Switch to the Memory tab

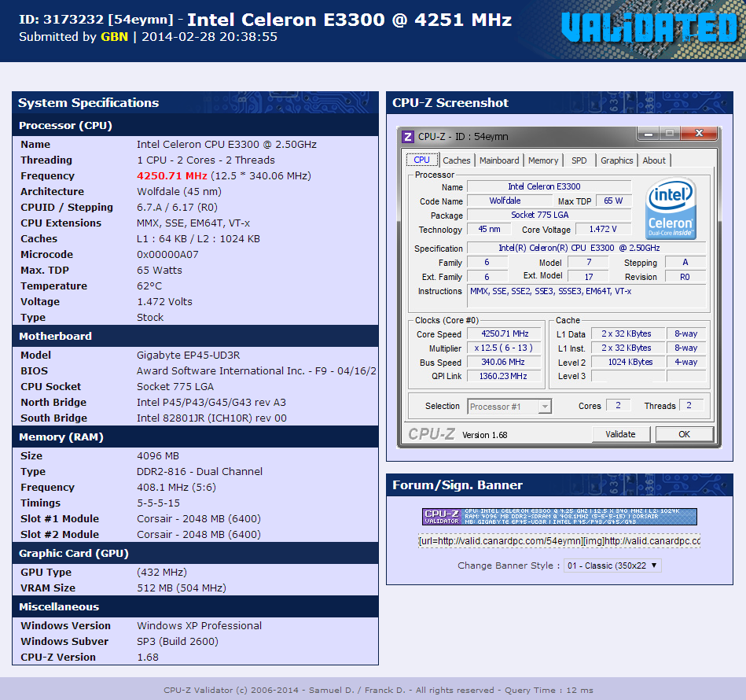543,160
